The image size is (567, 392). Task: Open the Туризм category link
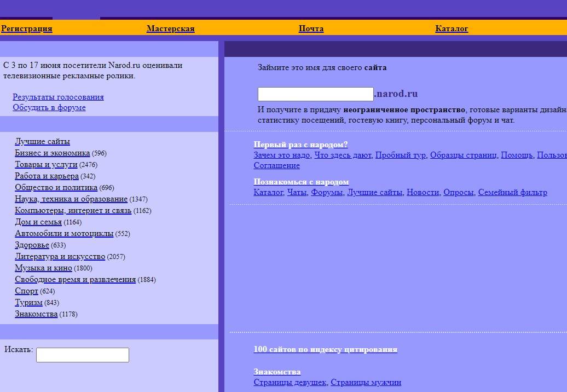[28, 302]
